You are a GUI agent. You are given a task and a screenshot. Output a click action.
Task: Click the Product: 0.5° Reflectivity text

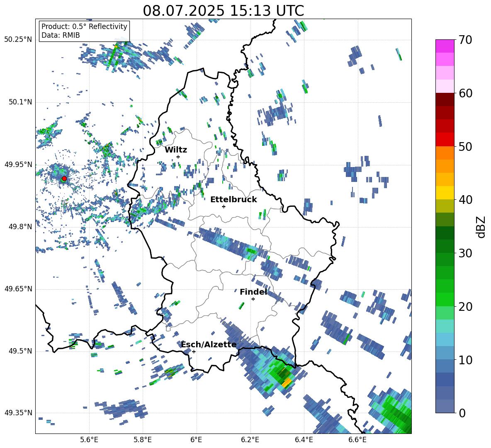(x=84, y=26)
